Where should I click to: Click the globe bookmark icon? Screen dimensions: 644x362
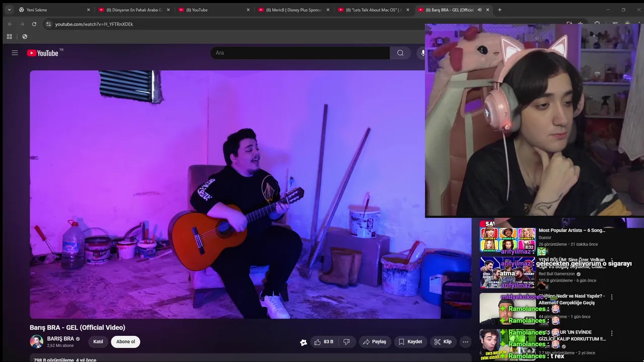25,37
